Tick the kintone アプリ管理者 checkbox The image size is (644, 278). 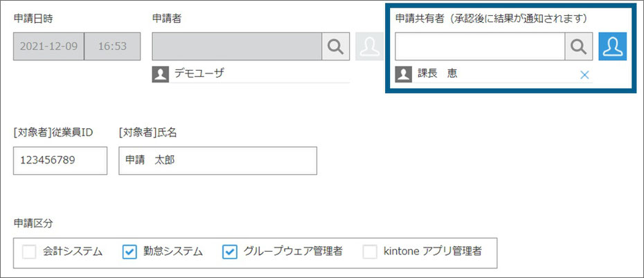[x=370, y=252]
